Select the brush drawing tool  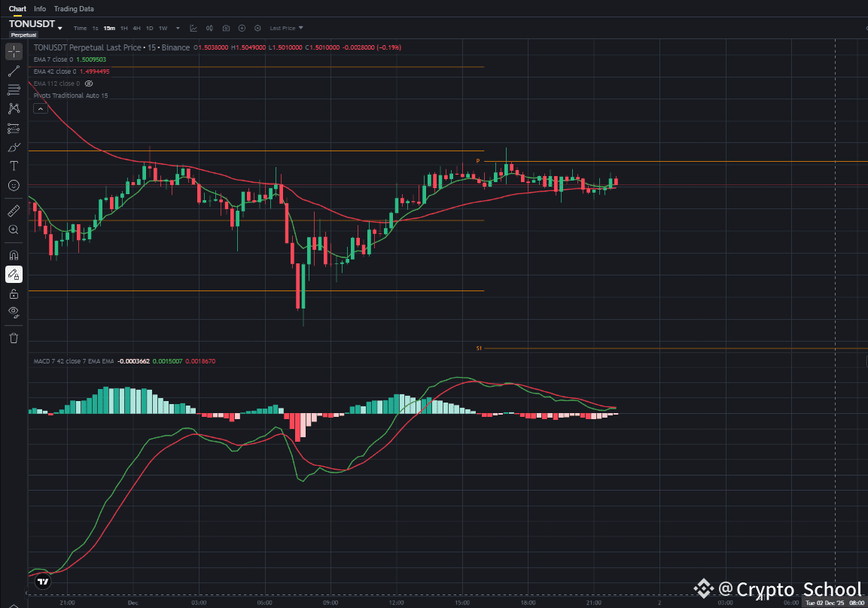coord(13,147)
